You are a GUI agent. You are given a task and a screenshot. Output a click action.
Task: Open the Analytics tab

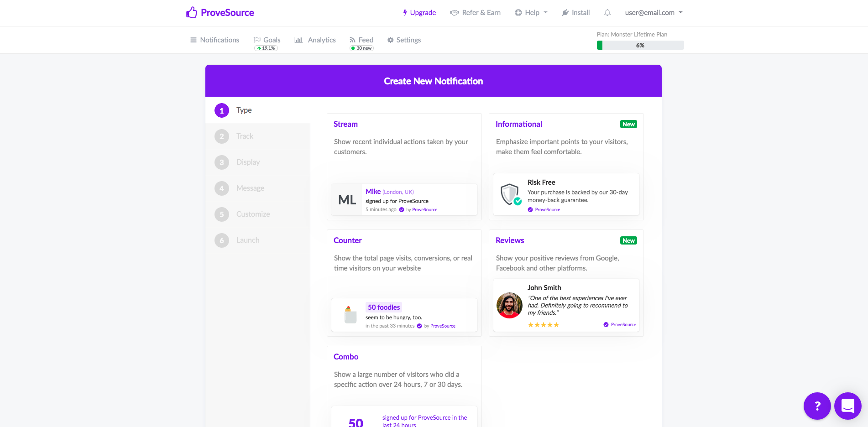pyautogui.click(x=315, y=40)
